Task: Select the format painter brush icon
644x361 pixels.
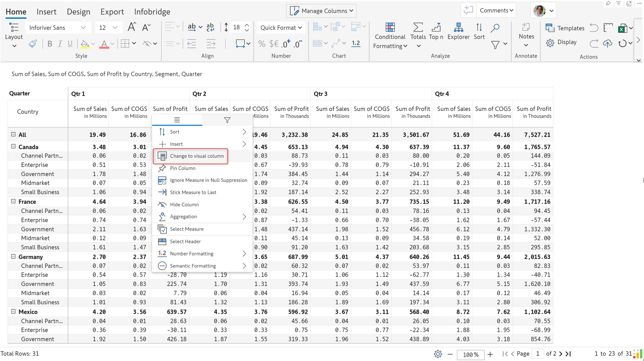Action: pos(33,44)
